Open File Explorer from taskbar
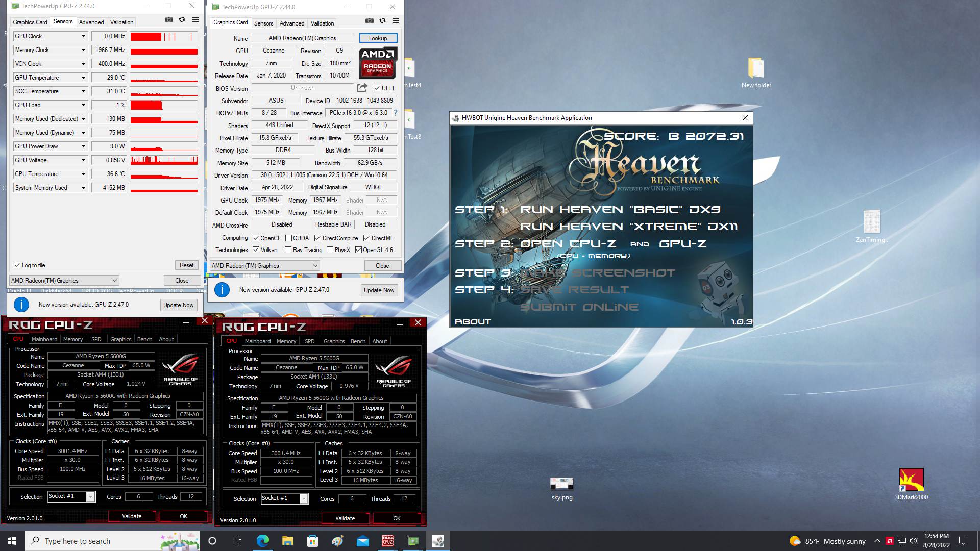 tap(287, 541)
